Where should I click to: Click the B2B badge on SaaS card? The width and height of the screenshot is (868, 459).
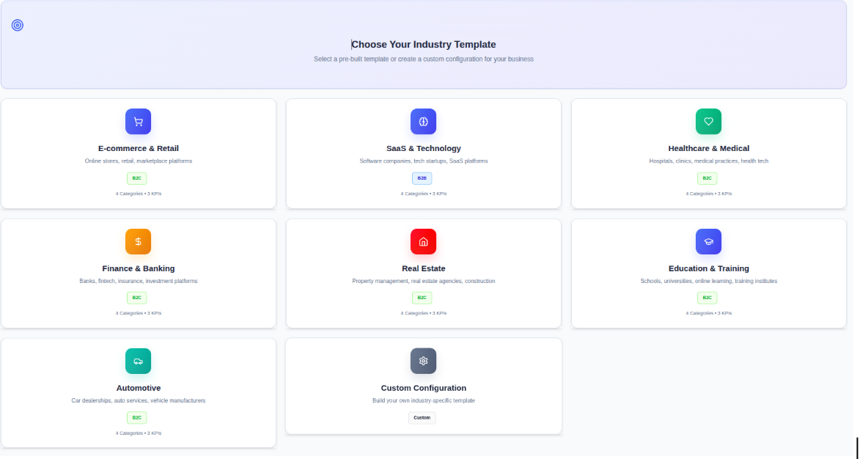coord(422,178)
